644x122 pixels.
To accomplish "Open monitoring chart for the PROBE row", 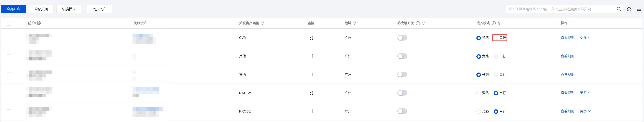I will point(311,111).
